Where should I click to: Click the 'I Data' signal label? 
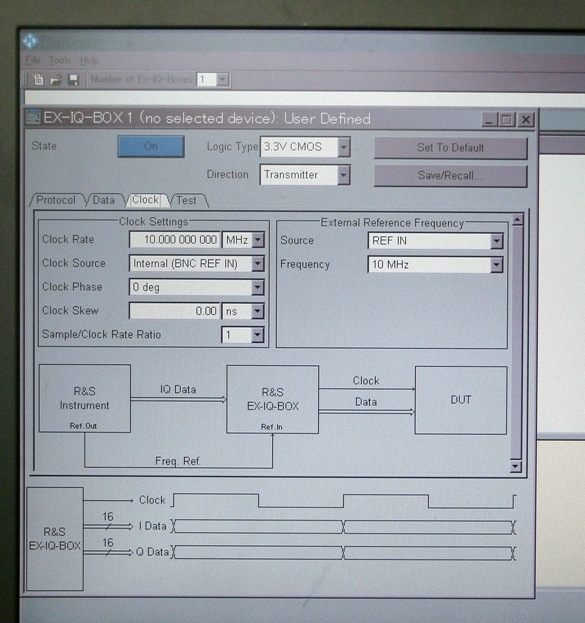pyautogui.click(x=153, y=526)
